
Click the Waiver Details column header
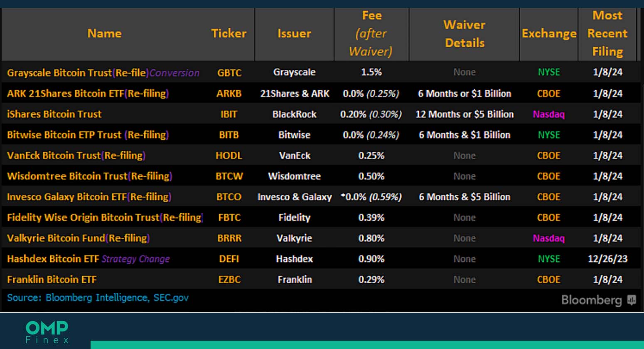pyautogui.click(x=465, y=34)
